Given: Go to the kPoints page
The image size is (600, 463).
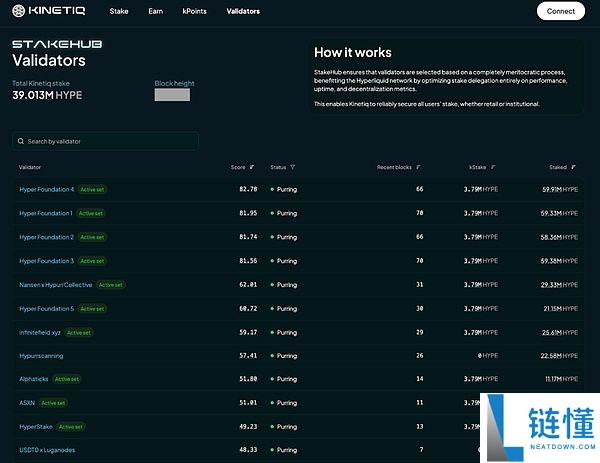Looking at the screenshot, I should [x=194, y=11].
